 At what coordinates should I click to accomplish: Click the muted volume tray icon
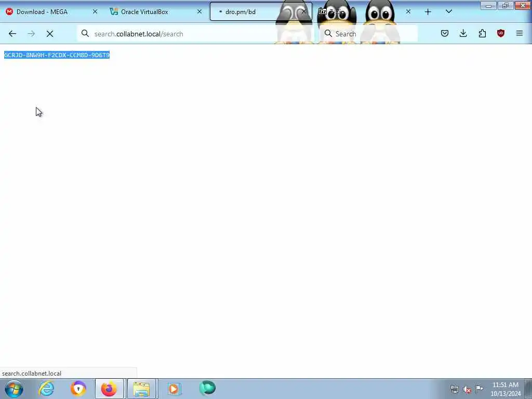pyautogui.click(x=467, y=389)
